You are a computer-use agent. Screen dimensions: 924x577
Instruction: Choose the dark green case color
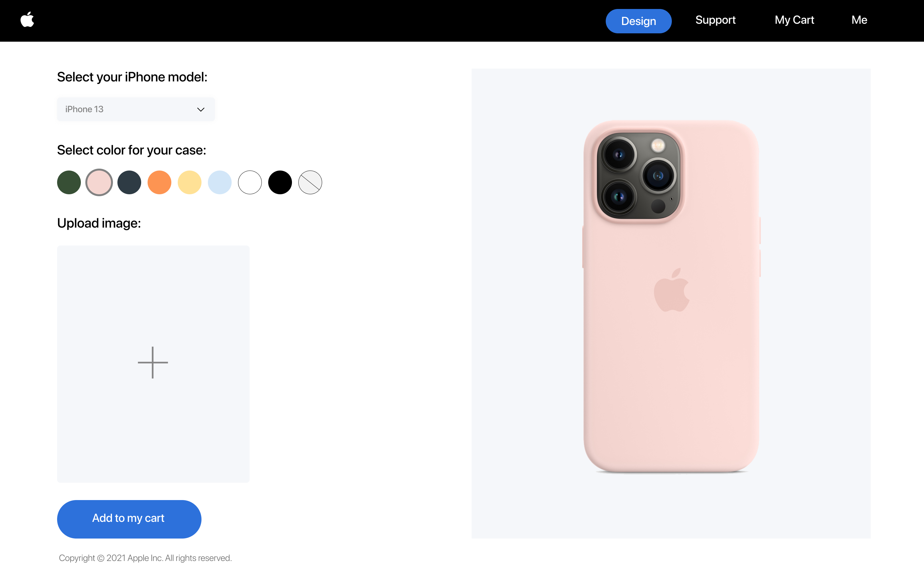click(x=69, y=182)
